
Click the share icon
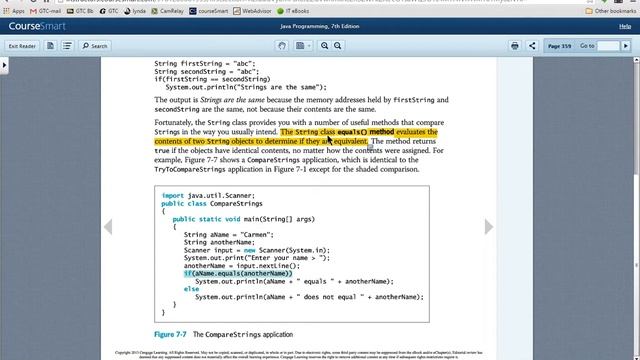pos(532,46)
